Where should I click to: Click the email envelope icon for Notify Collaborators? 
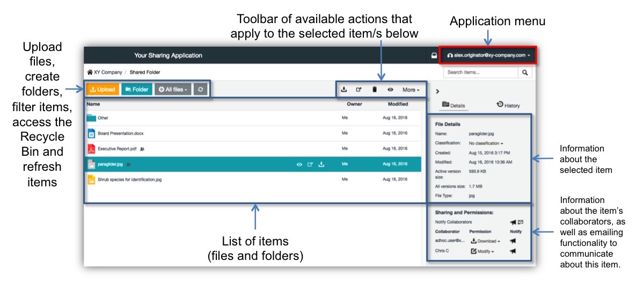(x=521, y=221)
